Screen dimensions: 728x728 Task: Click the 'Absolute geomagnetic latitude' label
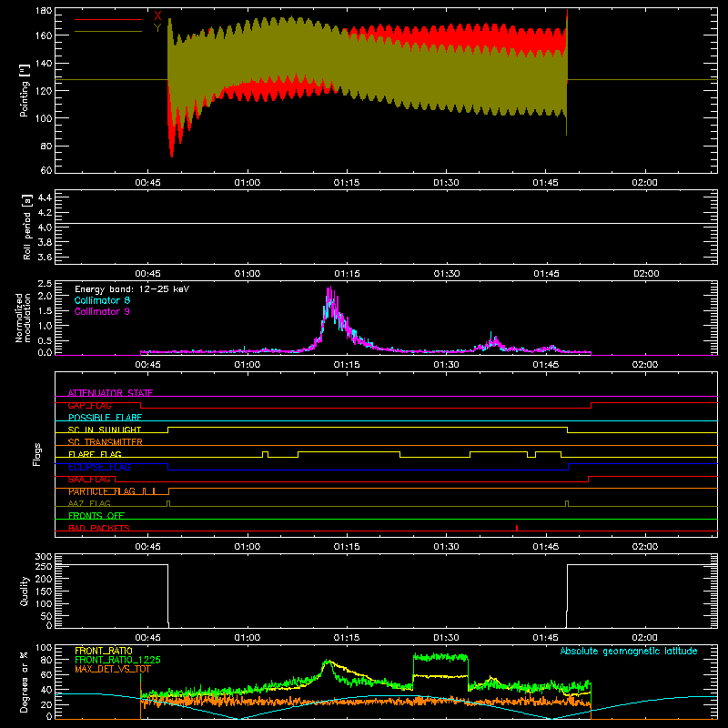[629, 651]
